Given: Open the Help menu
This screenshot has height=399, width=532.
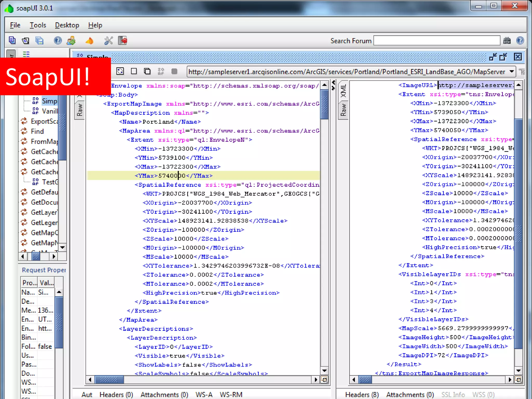Looking at the screenshot, I should coord(95,25).
